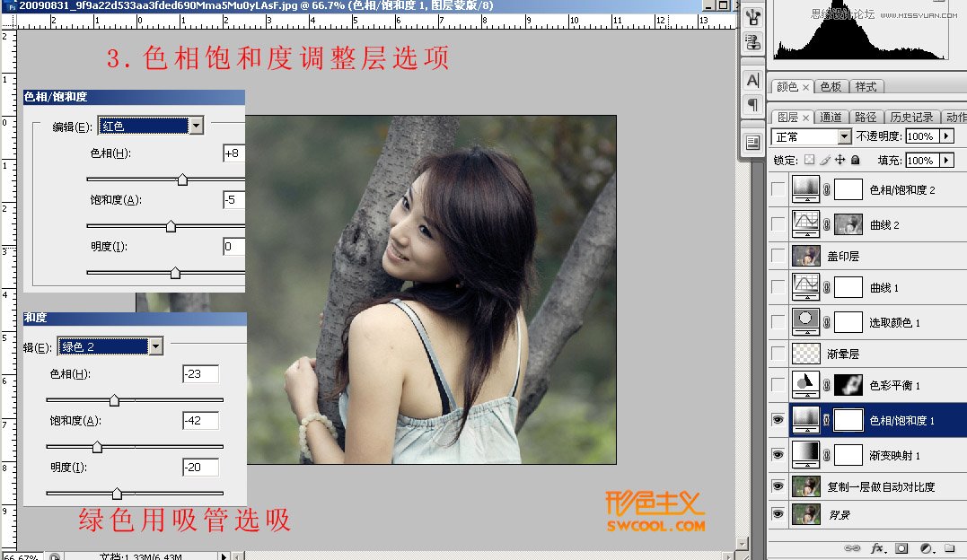Hide the 复制层做自动对比度 layer

click(x=778, y=487)
